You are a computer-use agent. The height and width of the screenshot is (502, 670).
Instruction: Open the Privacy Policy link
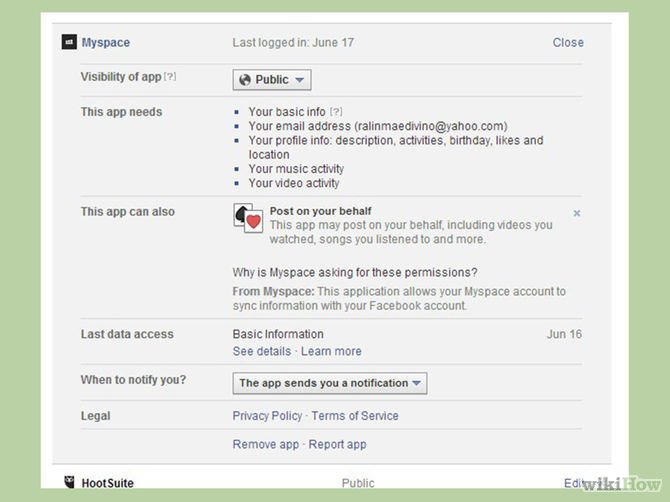click(x=267, y=416)
